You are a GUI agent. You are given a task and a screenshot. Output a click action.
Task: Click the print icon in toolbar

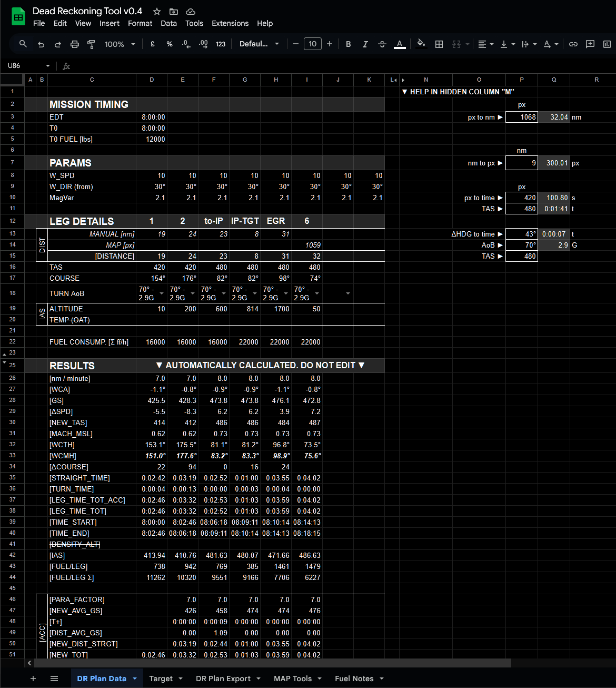pos(75,44)
